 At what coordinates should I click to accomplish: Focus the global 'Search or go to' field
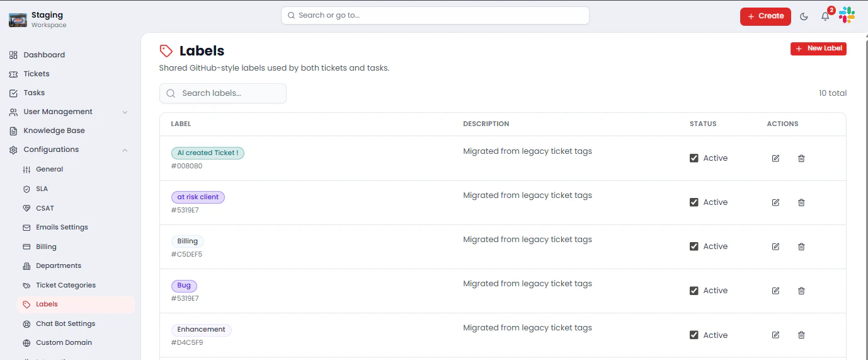435,16
